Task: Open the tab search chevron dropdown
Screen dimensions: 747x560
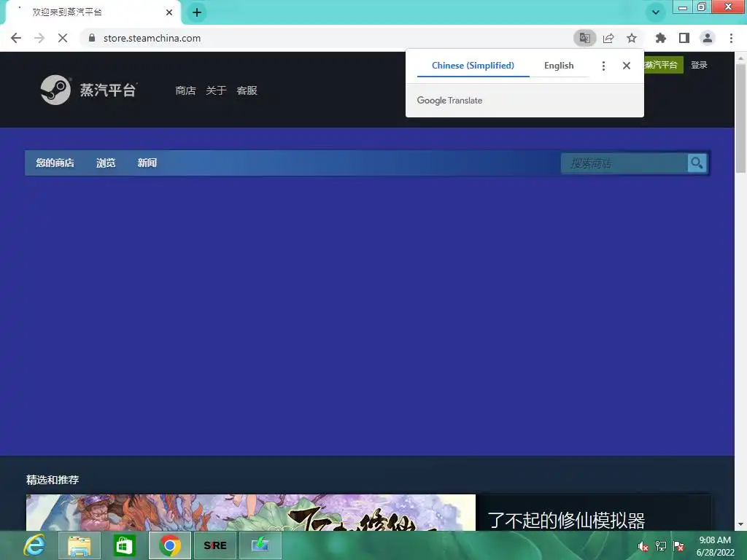Action: coord(656,12)
